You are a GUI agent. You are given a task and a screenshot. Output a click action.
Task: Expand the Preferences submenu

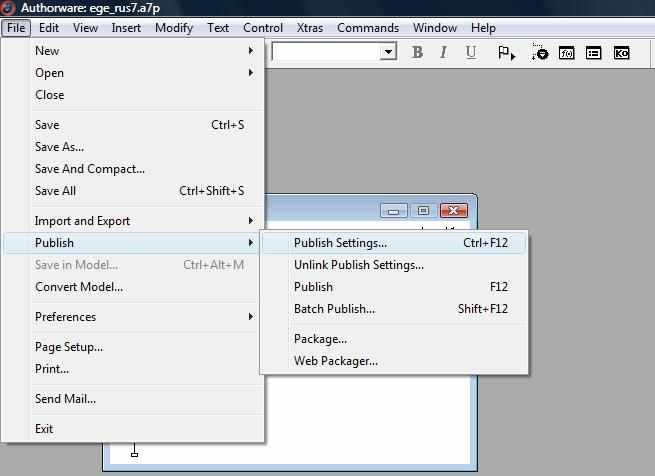pyautogui.click(x=144, y=317)
